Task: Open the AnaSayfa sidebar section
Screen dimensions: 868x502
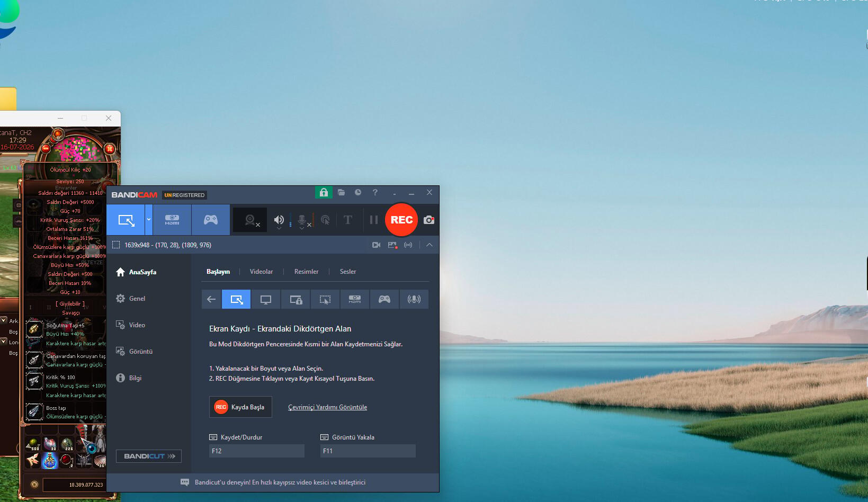Action: click(136, 272)
